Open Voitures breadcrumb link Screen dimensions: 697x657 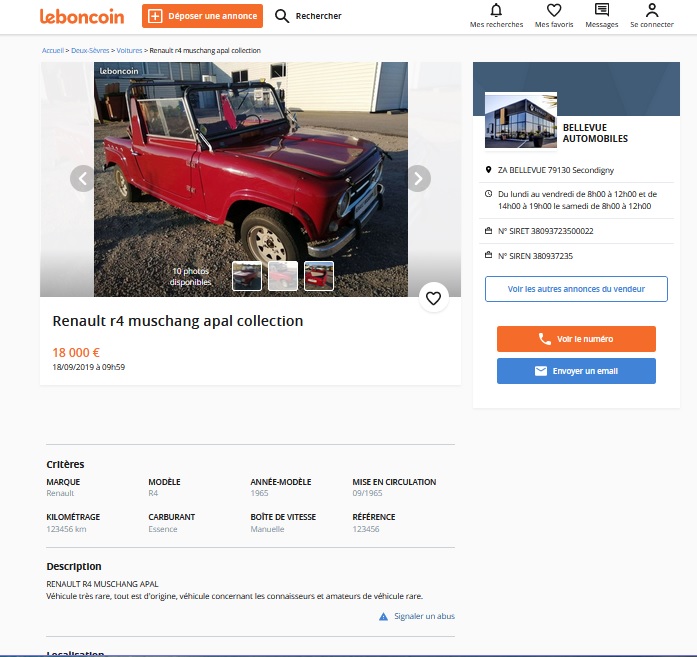[x=129, y=51]
